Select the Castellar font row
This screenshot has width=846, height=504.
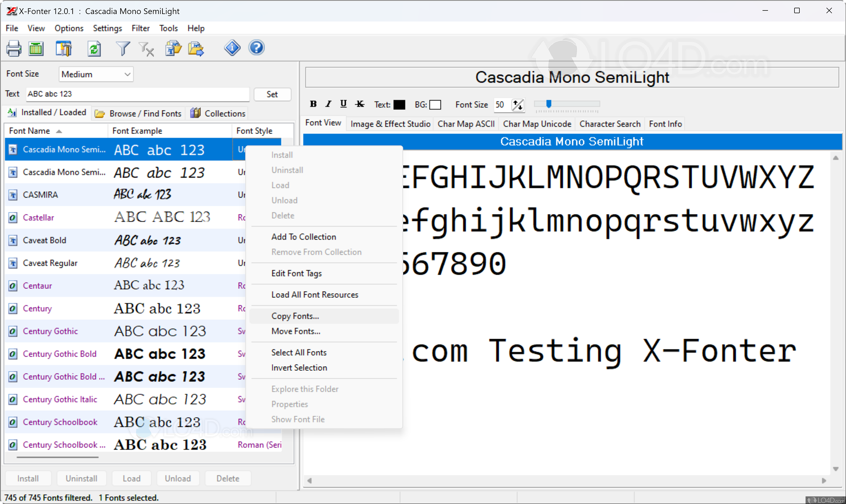coord(125,218)
